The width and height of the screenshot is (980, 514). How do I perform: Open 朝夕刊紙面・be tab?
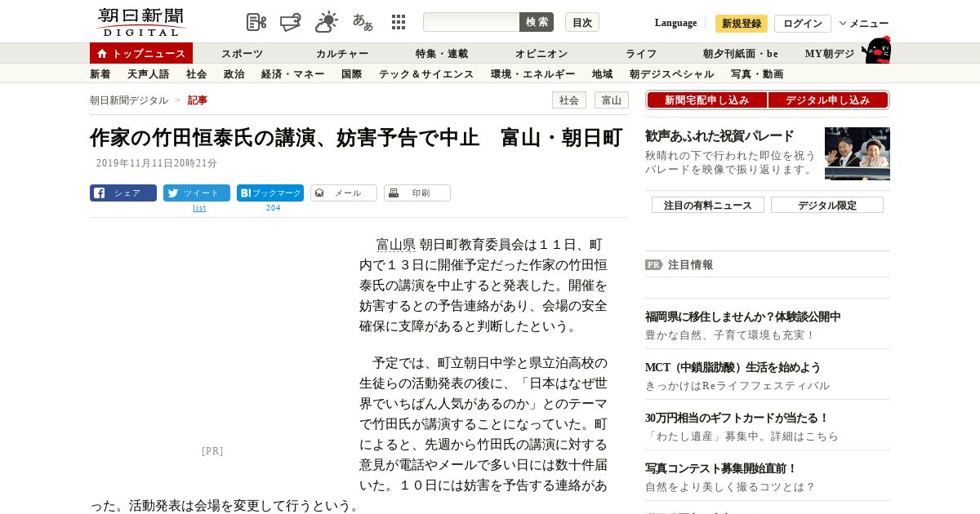coord(741,53)
